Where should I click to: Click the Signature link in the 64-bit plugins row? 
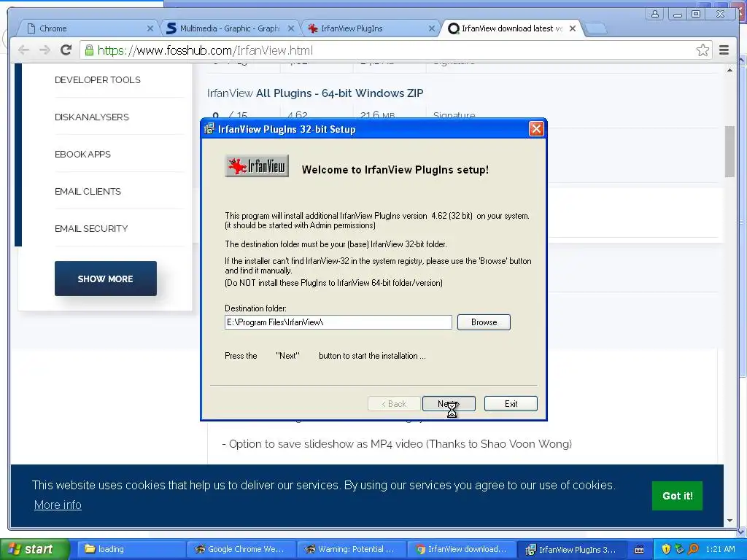(x=454, y=115)
